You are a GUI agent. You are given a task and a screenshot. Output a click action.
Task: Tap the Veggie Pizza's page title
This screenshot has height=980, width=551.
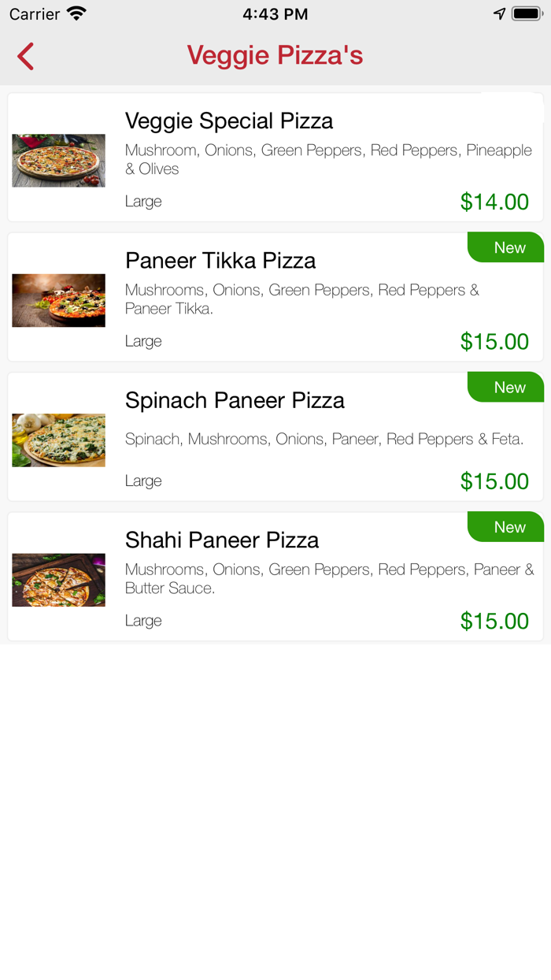point(275,55)
